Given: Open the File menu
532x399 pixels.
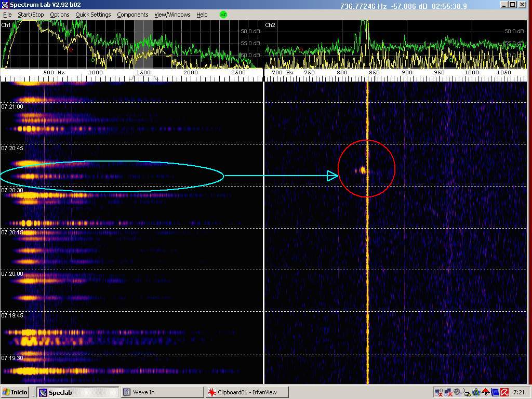Looking at the screenshot, I should click(x=7, y=15).
